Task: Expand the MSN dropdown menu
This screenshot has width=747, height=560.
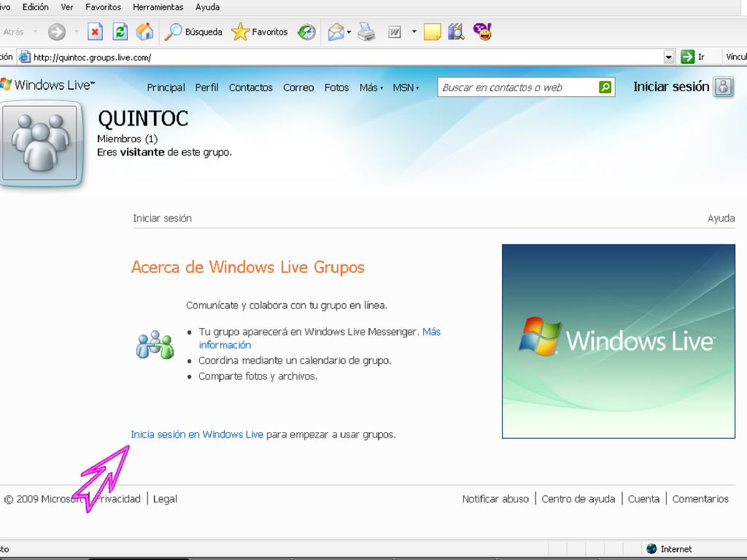Action: [406, 87]
